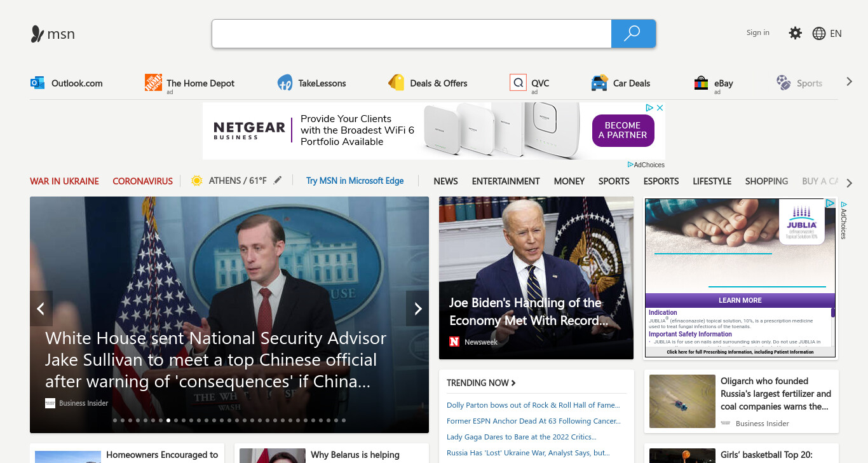Expand more nav categories with right chevron
The image size is (868, 463).
(850, 183)
